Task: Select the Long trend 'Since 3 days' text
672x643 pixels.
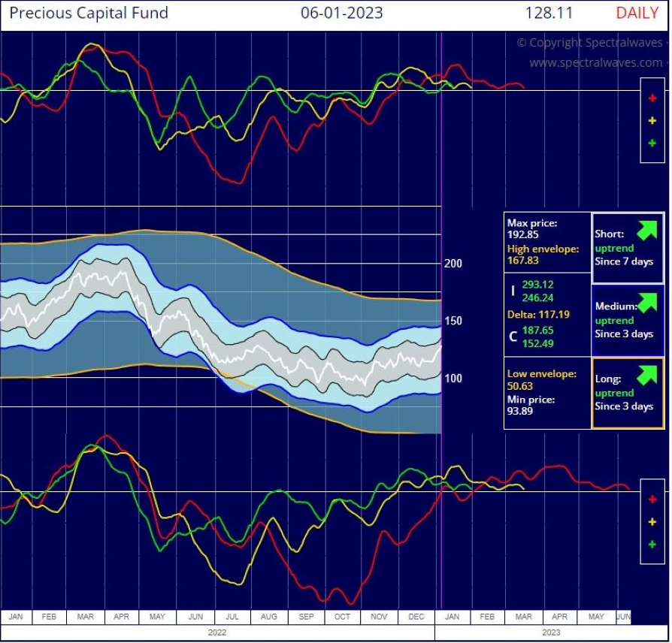Action: coord(624,406)
